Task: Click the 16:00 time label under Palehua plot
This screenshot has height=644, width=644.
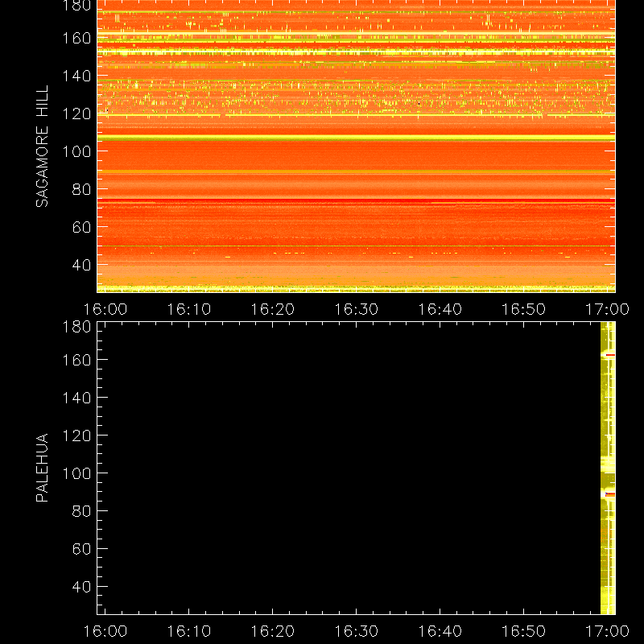Action: click(105, 631)
